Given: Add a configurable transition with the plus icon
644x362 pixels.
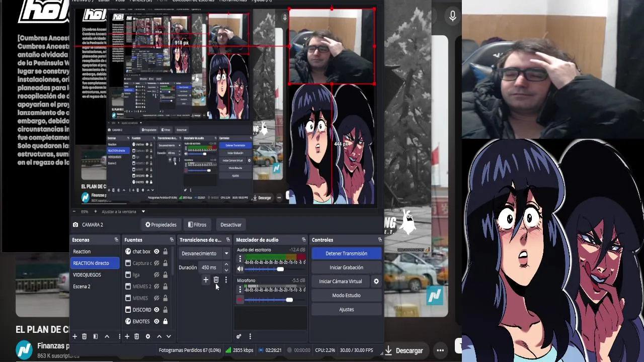Looking at the screenshot, I should tap(206, 280).
